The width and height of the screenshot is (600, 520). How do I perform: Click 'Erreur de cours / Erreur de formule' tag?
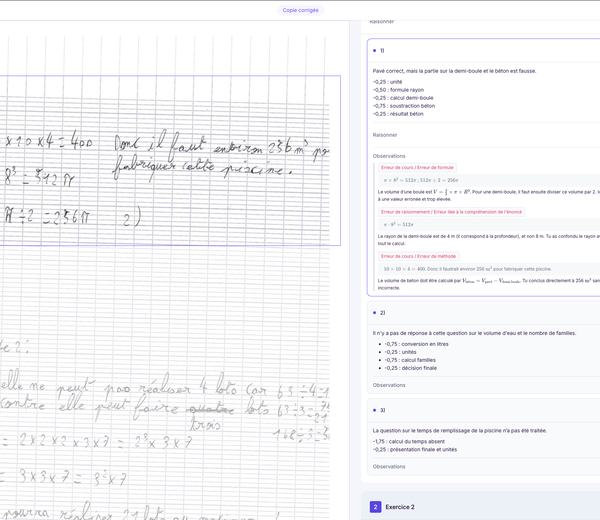[x=417, y=168]
